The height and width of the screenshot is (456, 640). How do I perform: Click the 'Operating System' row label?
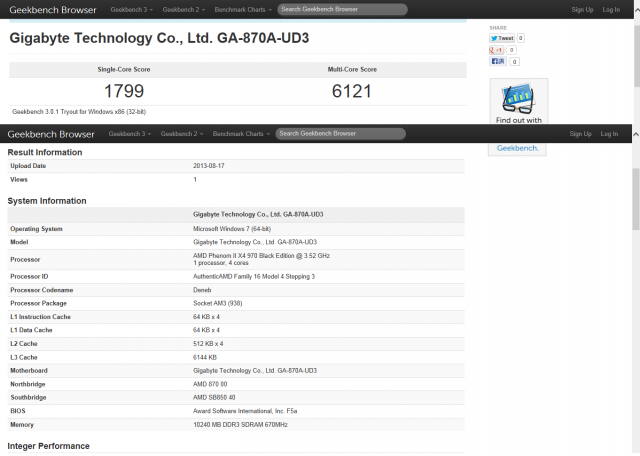36,229
